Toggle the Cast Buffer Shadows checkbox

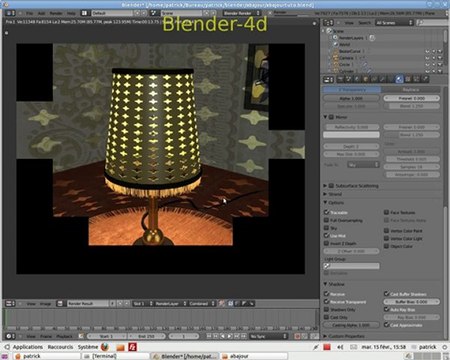[x=386, y=294]
